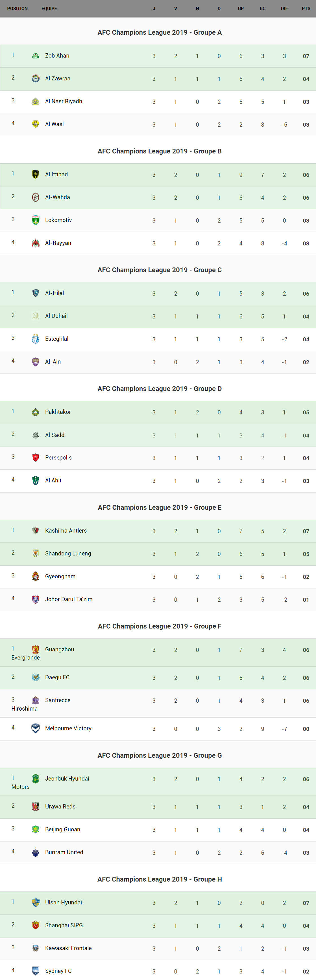Select the Daegu FC team name
Screen dimensions: 316x980
point(57,677)
